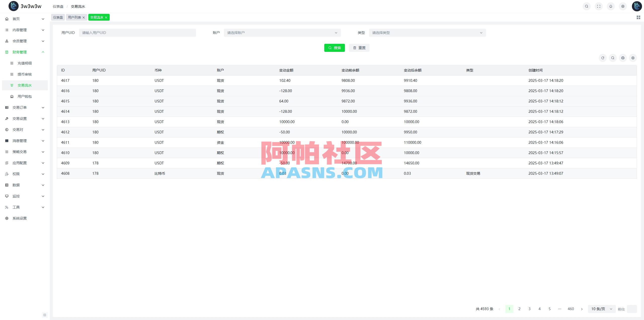This screenshot has height=320, width=644.
Task: Click the 用户UID input field
Action: (x=137, y=32)
